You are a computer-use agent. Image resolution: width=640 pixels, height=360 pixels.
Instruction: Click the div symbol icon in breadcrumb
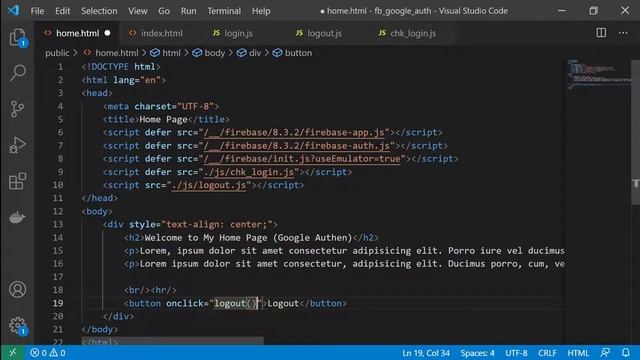click(x=241, y=53)
